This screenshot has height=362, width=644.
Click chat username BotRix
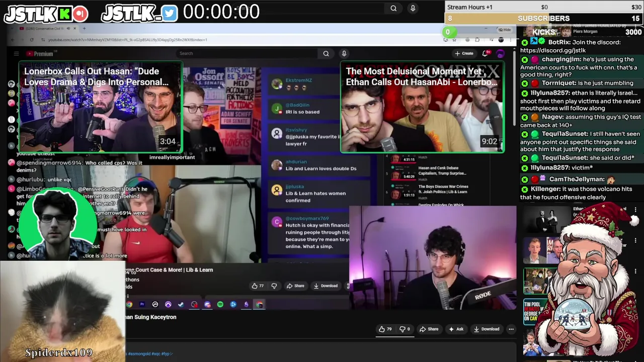559,42
